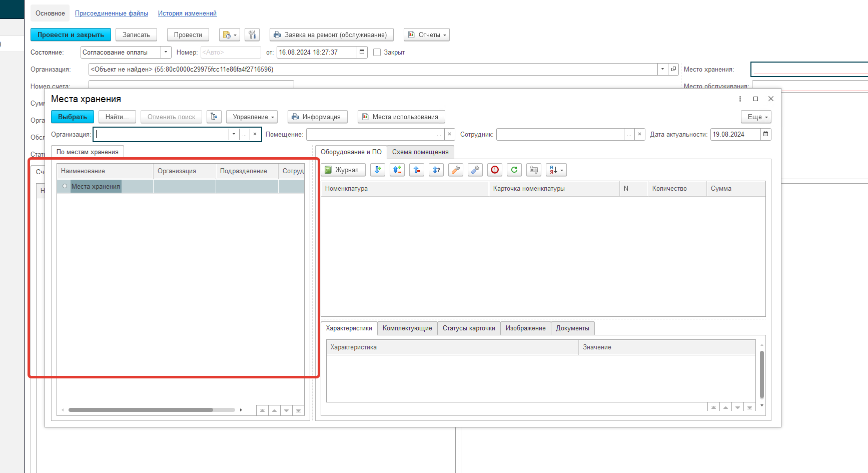Open calendar picker for Дата актуальности
Screen dimensions: 868x473
765,135
